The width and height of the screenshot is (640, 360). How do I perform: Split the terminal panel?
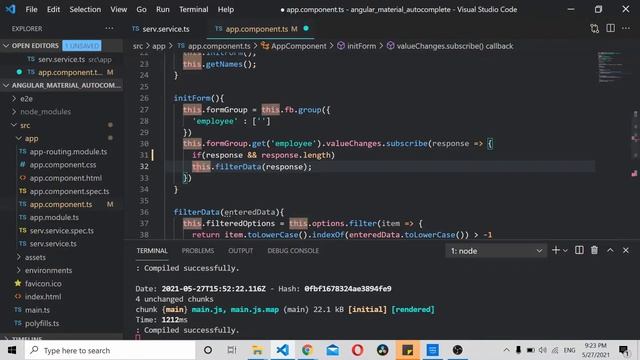579,250
